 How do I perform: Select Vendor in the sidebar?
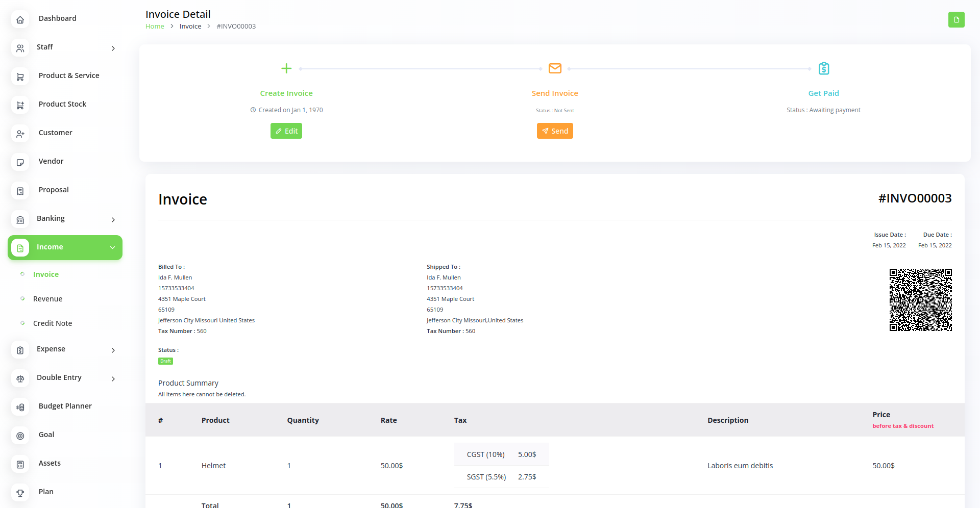click(51, 161)
